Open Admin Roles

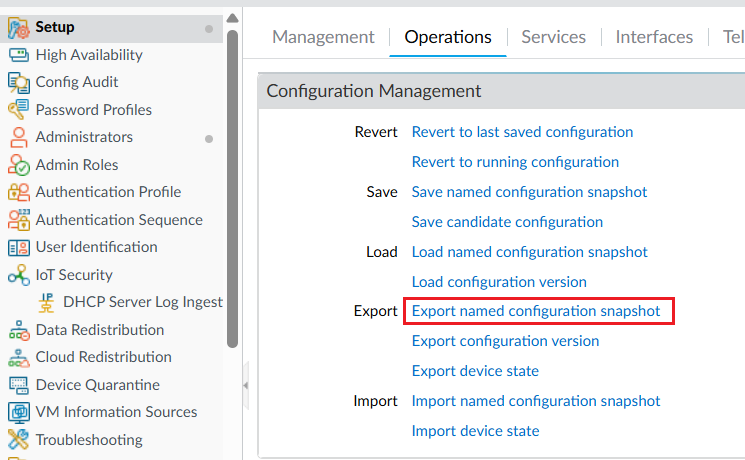point(76,165)
